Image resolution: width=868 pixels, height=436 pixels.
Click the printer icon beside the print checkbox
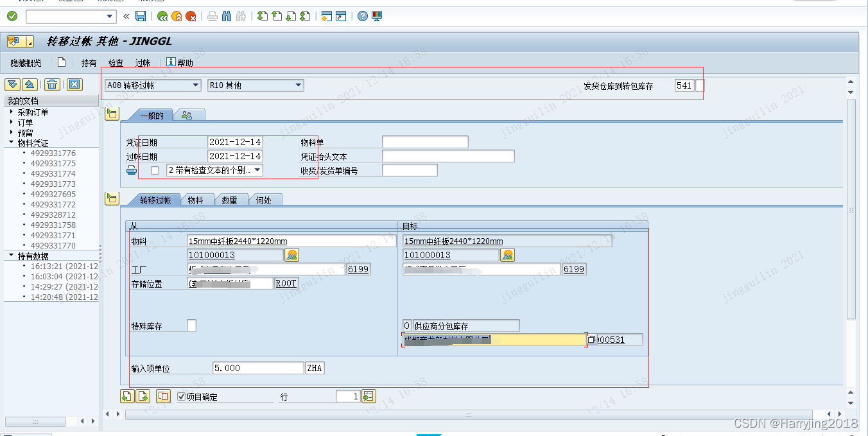coord(132,170)
